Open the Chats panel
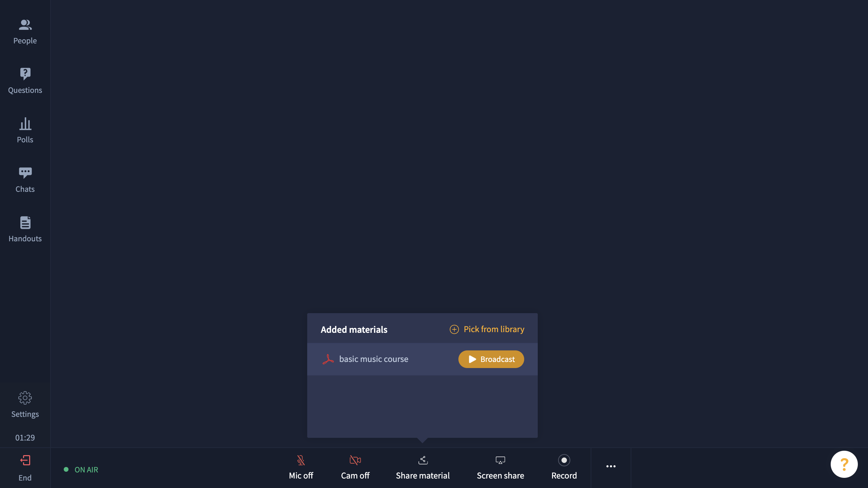 [25, 180]
